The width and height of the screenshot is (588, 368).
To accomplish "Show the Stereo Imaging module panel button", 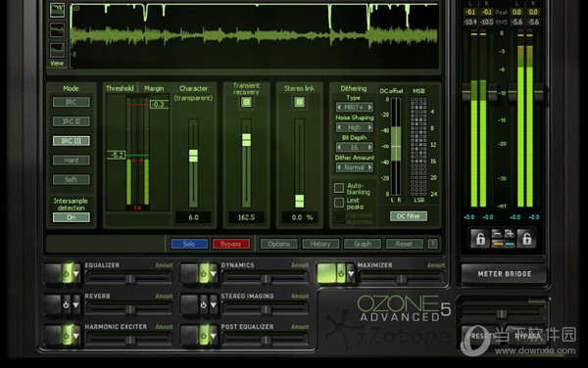I will click(190, 304).
